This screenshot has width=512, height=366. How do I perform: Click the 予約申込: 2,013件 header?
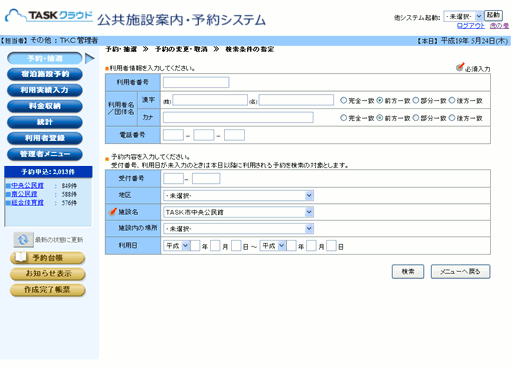click(x=48, y=172)
